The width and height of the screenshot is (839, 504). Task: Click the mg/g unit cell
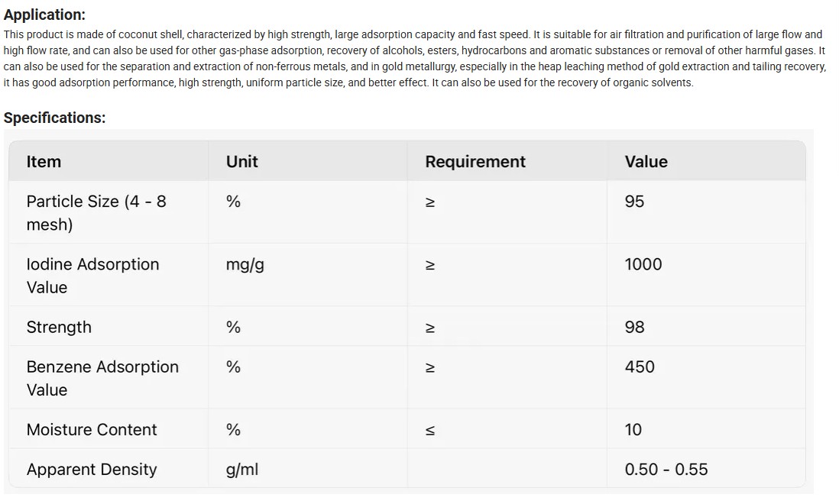(245, 264)
